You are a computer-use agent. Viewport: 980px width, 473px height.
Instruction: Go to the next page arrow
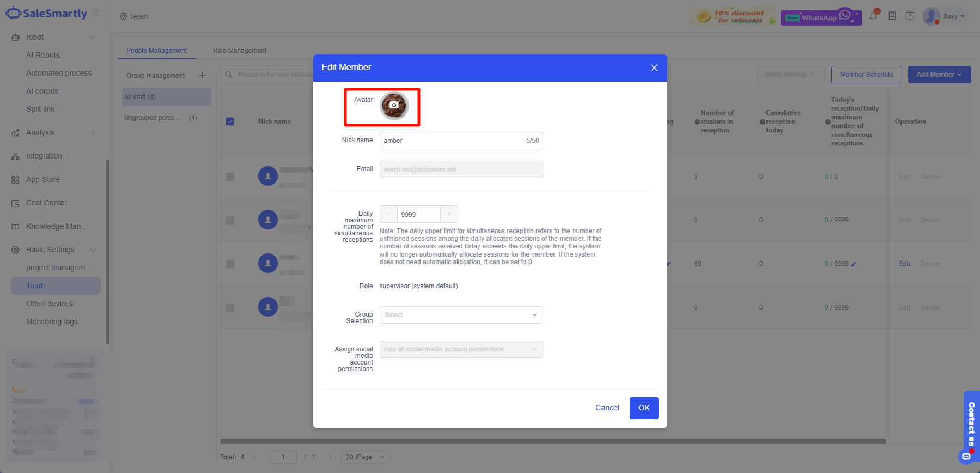click(330, 457)
